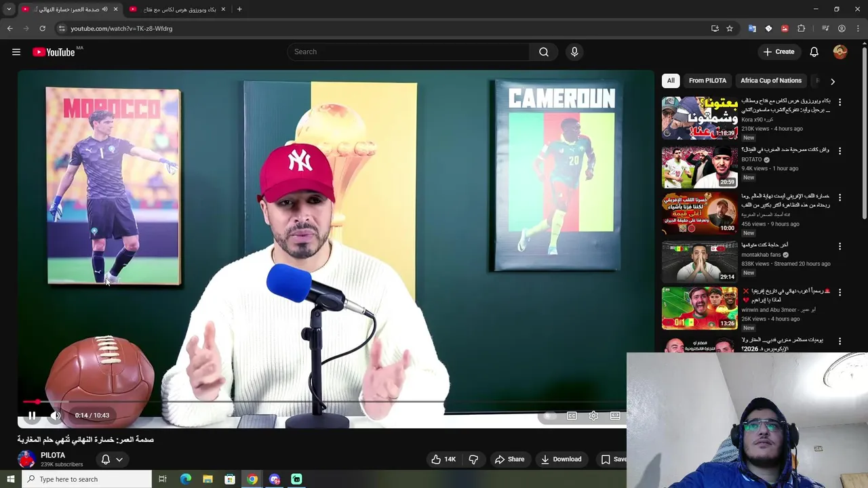
Task: Download this video
Action: click(x=561, y=460)
